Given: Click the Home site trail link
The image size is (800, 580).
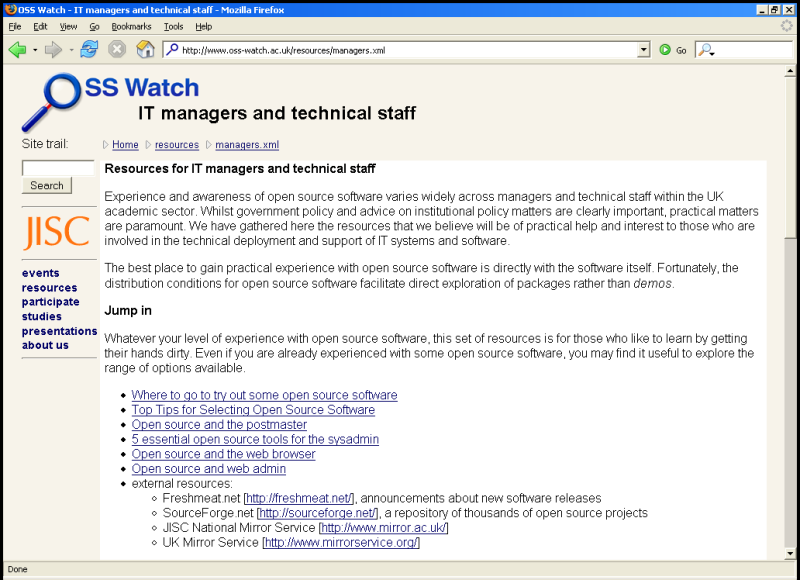Looking at the screenshot, I should click(125, 145).
